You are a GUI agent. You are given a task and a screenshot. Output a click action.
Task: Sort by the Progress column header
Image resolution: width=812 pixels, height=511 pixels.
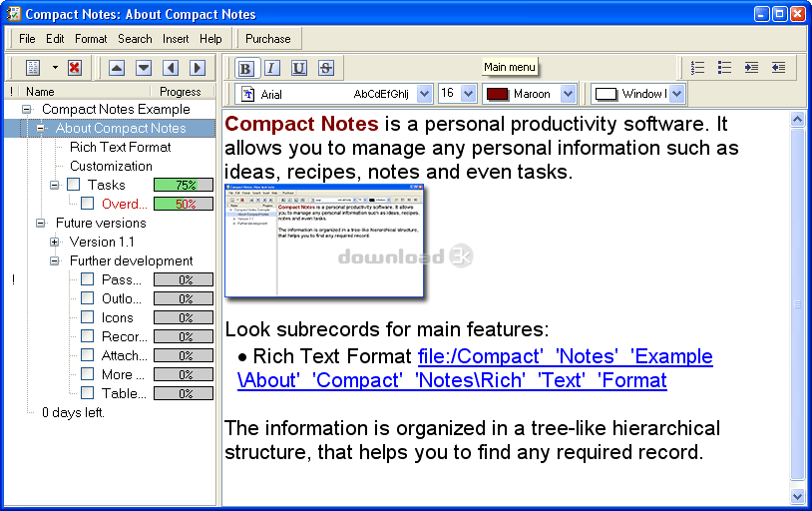coord(183,92)
